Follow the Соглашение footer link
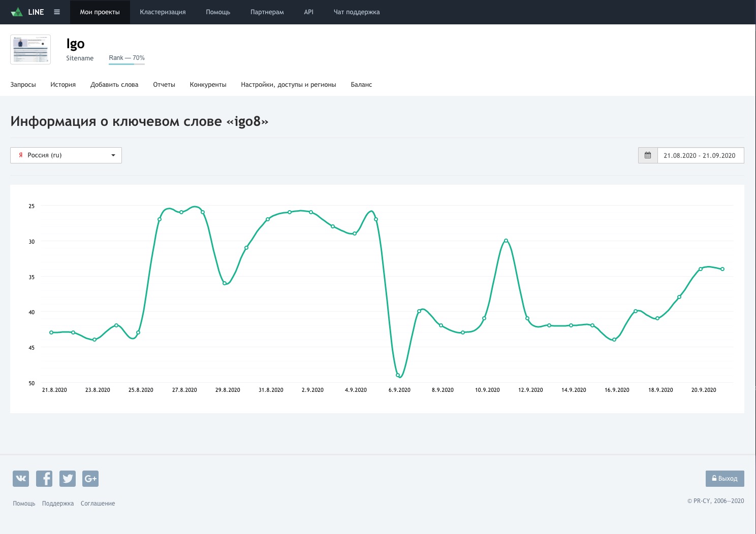Screen dimensions: 756x534 [98, 504]
